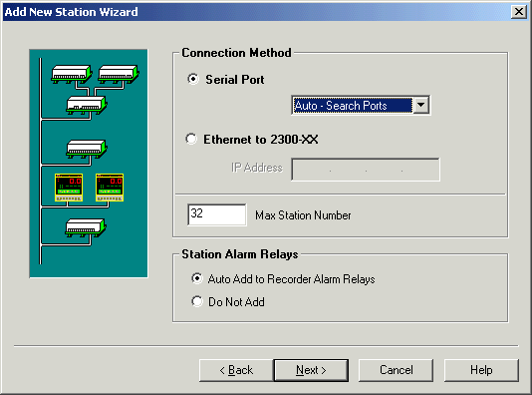
Task: Click the Max Station Number field
Action: [x=216, y=214]
